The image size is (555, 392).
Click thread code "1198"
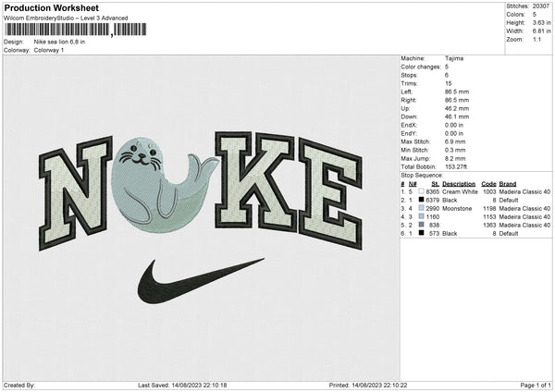tap(489, 208)
